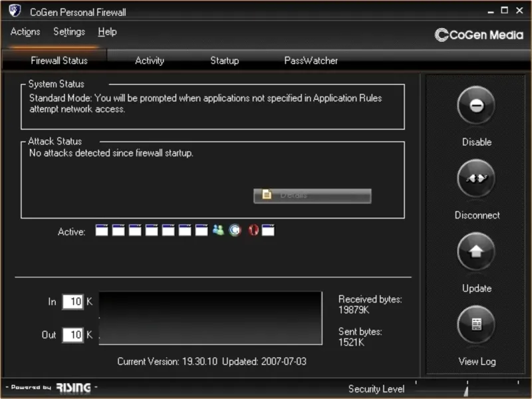Click the blue swirl active application icon
Image resolution: width=532 pixels, height=399 pixels.
(235, 230)
